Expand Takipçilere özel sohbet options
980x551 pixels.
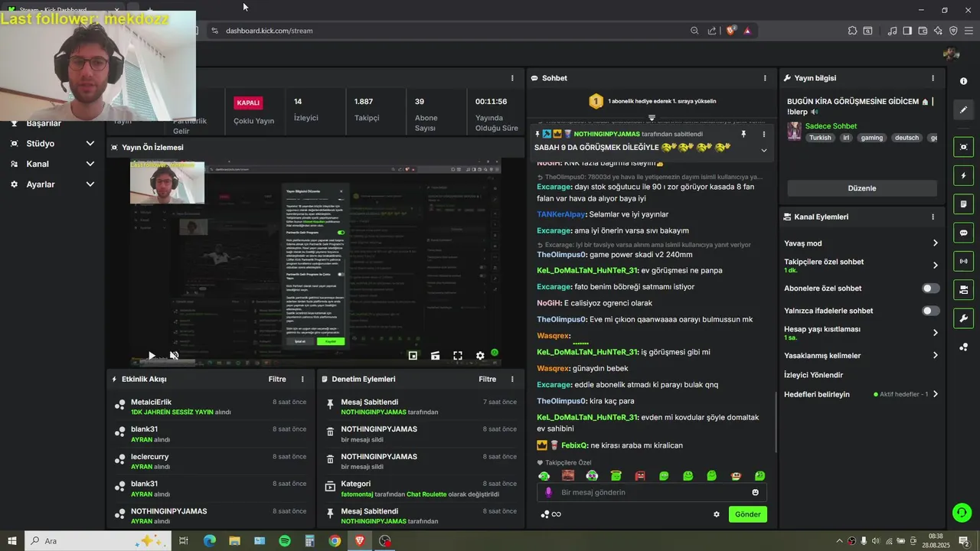coord(935,266)
